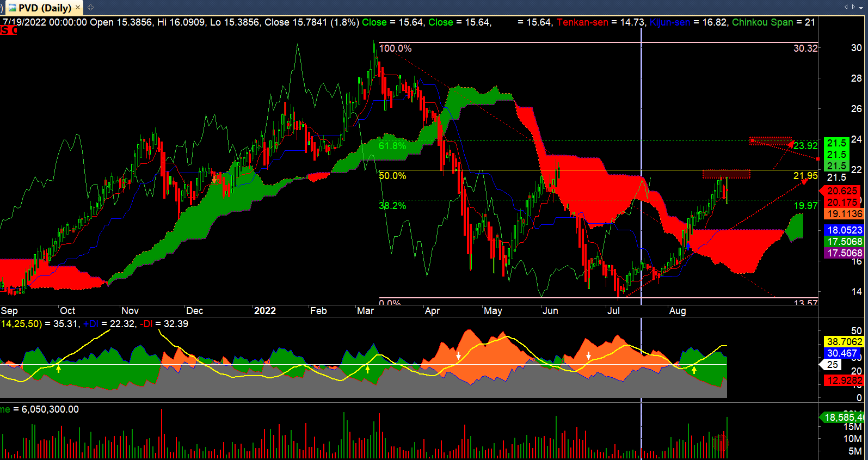Image resolution: width=868 pixels, height=460 pixels.
Task: Click the red 20.175 price axis tag
Action: coord(842,203)
